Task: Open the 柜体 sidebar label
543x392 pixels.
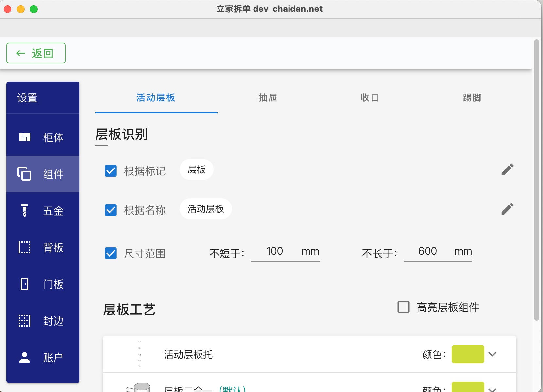Action: click(x=53, y=137)
